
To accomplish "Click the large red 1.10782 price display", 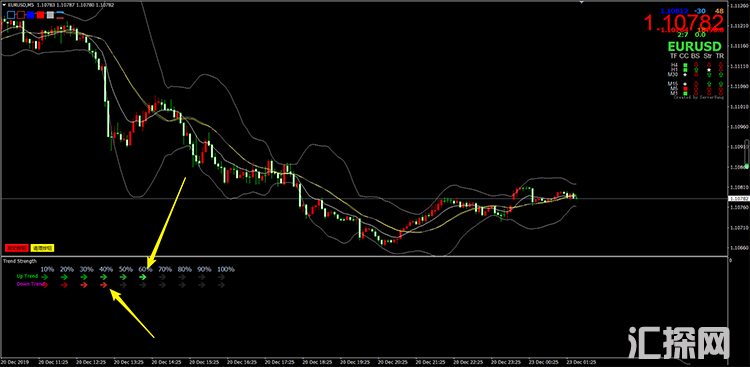I will pos(684,22).
